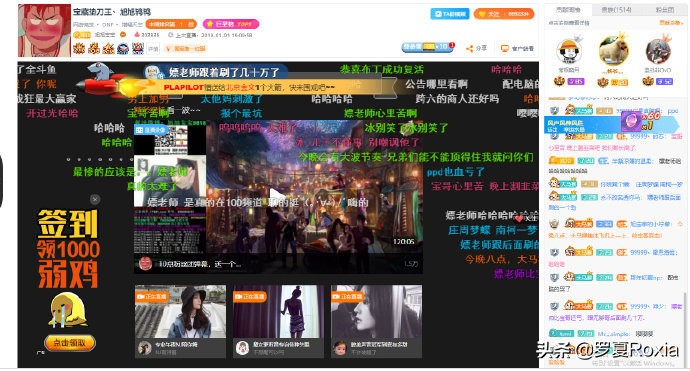
Task: Open the pink 巨星榜 TOP badge
Action: pyautogui.click(x=231, y=24)
